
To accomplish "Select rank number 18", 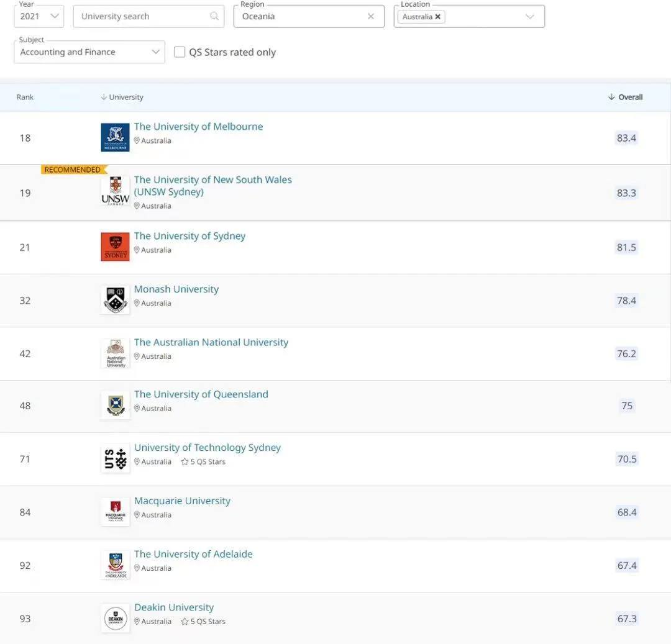I will (x=25, y=138).
